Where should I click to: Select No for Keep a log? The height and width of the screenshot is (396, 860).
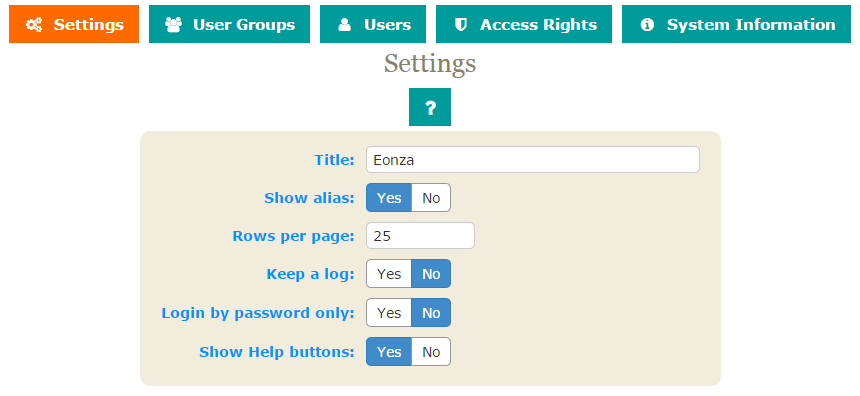coord(431,274)
